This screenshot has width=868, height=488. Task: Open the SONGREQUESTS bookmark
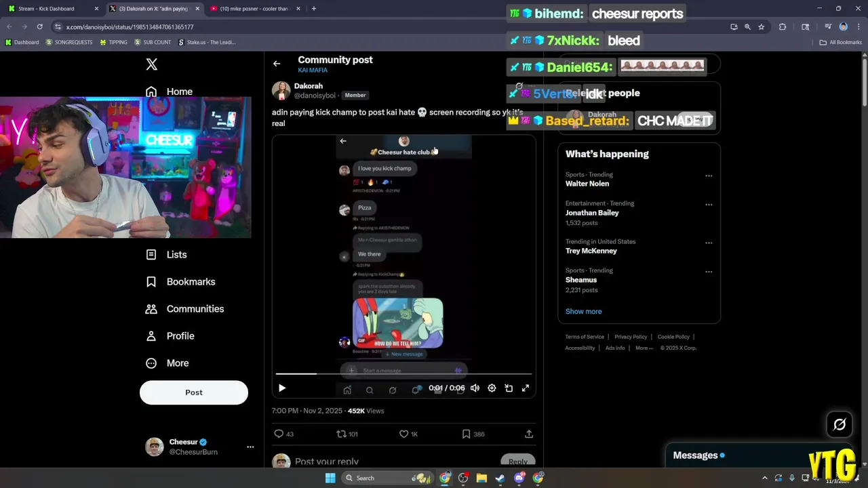(x=69, y=42)
